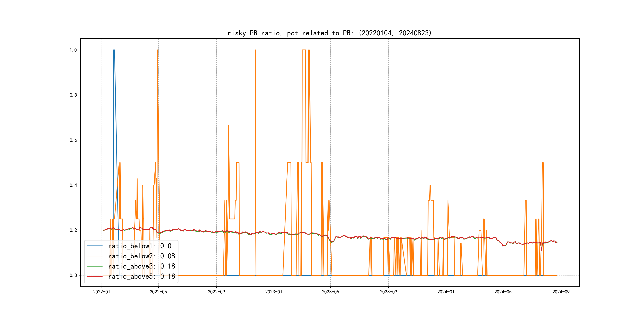Click the 0.6 y-axis tick label
The image size is (644, 322).
click(x=73, y=140)
